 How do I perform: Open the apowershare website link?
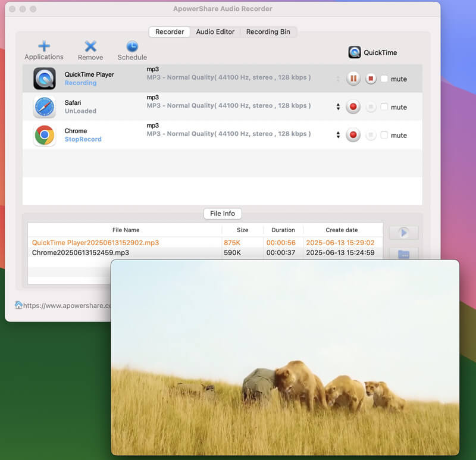67,305
